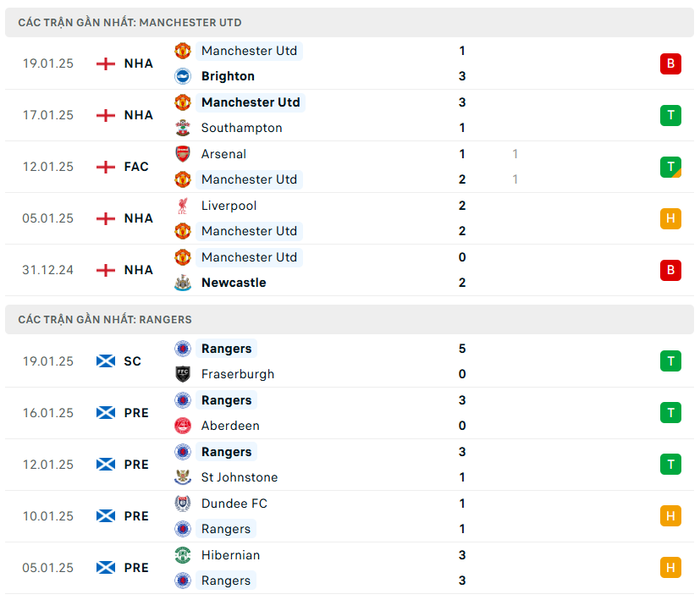Open the Newcastle team link
This screenshot has width=700, height=600.
[x=234, y=283]
